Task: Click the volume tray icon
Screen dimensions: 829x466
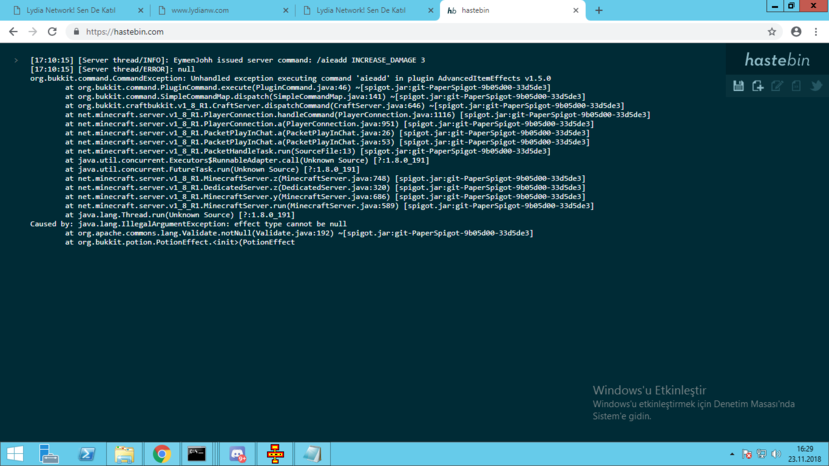Action: point(776,454)
